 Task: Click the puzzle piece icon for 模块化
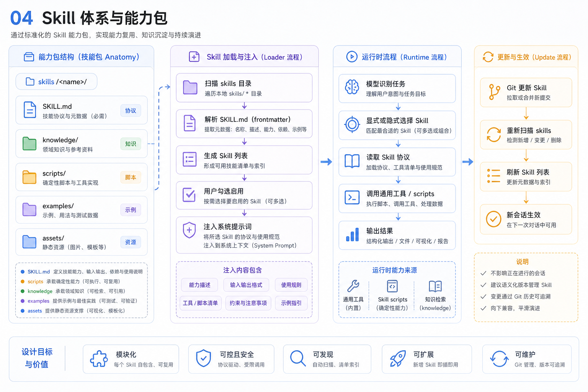coord(99,359)
